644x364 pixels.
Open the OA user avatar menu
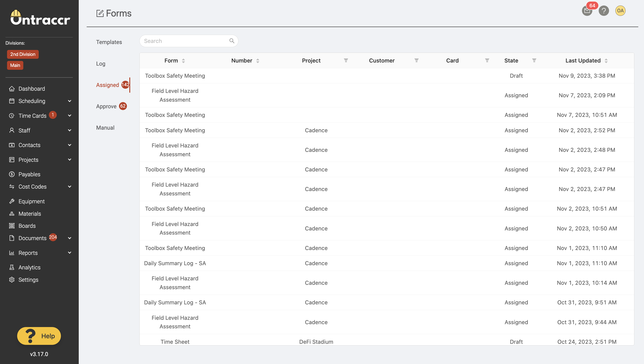(x=620, y=11)
